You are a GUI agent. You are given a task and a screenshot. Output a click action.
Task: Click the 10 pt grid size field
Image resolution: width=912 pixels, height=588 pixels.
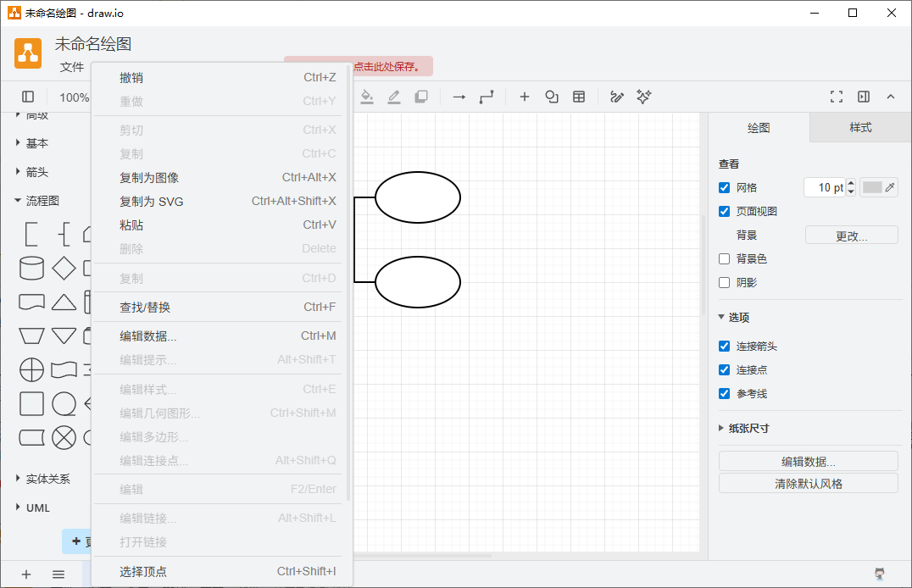click(x=825, y=187)
